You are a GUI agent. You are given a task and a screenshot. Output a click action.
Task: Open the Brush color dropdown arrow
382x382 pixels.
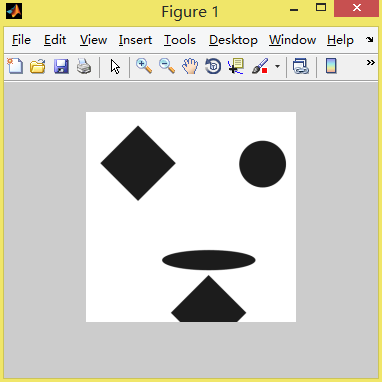point(277,66)
